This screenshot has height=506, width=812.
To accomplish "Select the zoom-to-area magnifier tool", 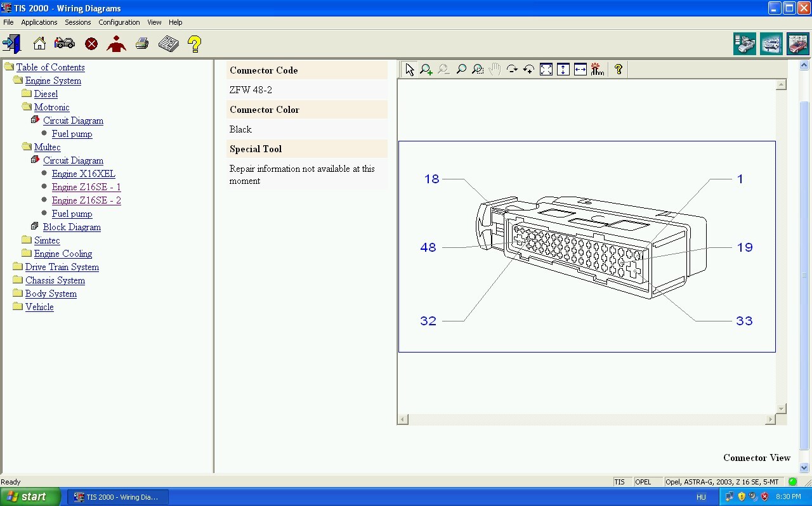I will [478, 70].
